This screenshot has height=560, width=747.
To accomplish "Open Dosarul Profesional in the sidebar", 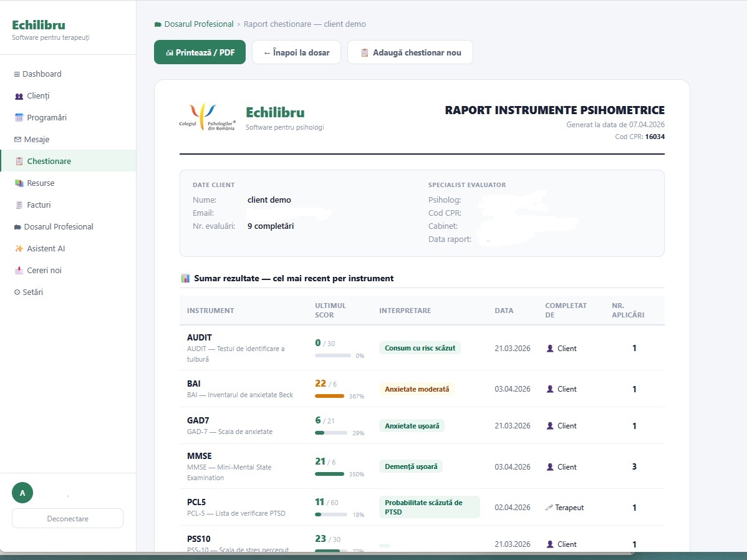I will (x=58, y=227).
